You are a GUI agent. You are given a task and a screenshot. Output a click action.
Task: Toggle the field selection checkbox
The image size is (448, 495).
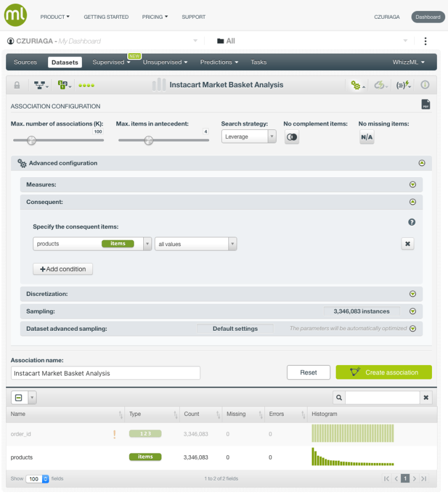tap(18, 398)
